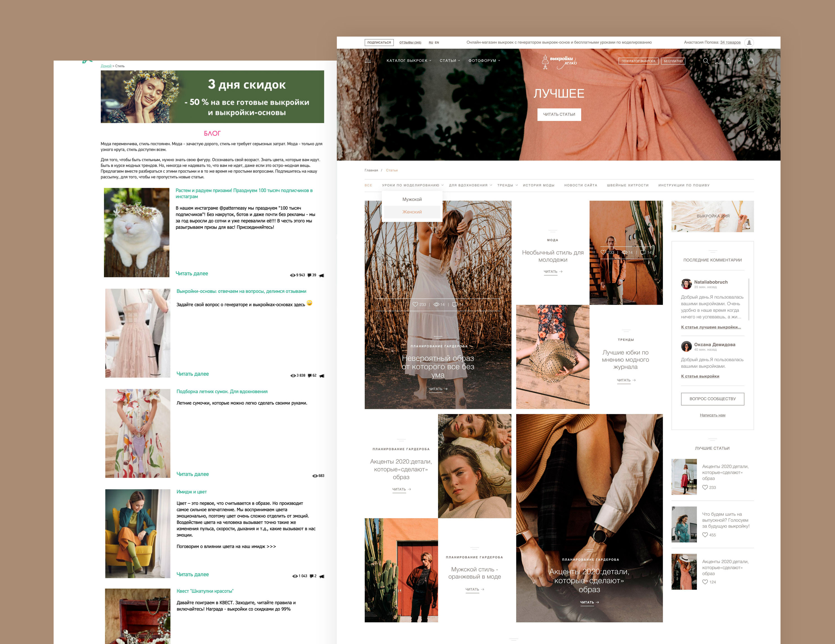Expand СТАТЬИ dropdown in main navigation
Viewport: 835px width, 644px height.
(x=450, y=60)
